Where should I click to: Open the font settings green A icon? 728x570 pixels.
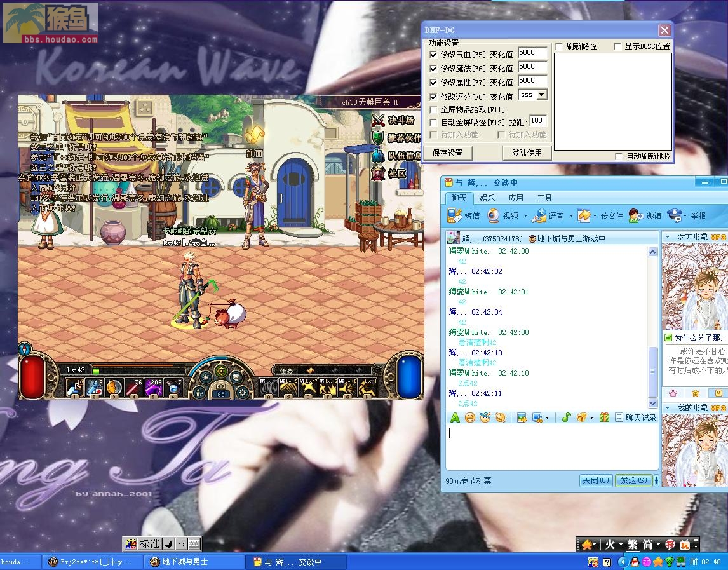pos(455,417)
